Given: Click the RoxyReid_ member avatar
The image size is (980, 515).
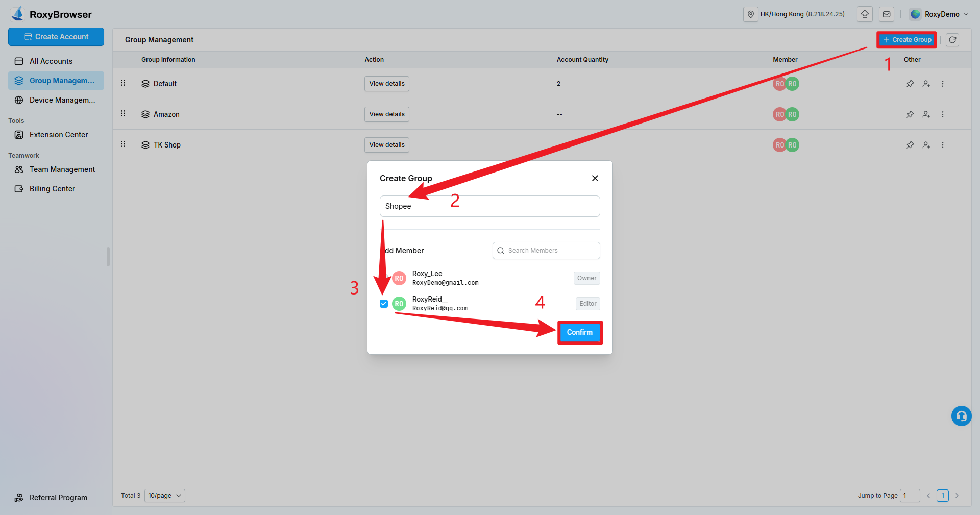Looking at the screenshot, I should (399, 304).
